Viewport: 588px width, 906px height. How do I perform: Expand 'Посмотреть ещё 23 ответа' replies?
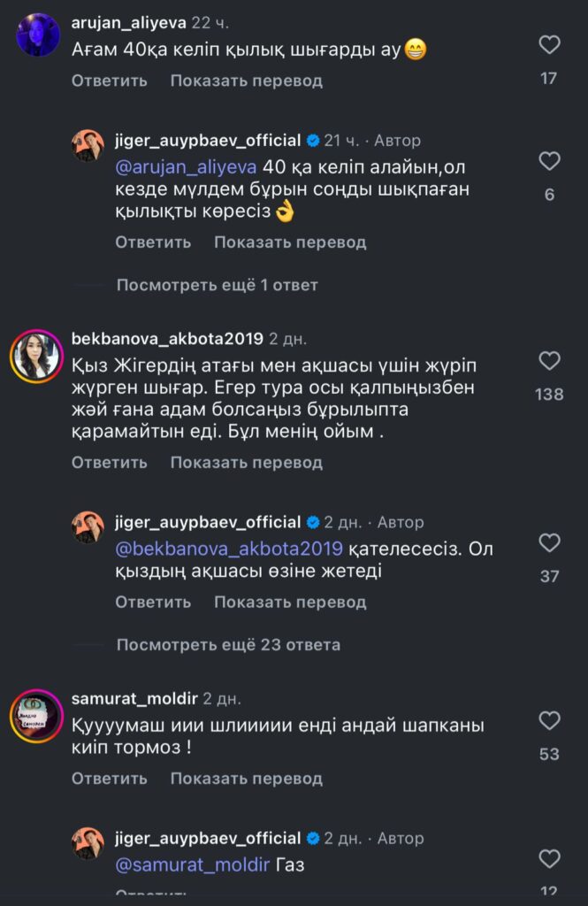pos(228,645)
